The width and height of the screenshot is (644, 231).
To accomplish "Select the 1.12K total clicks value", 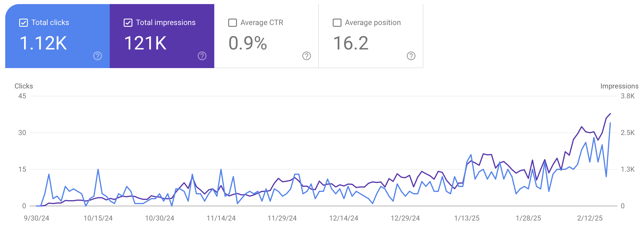I will [x=43, y=43].
